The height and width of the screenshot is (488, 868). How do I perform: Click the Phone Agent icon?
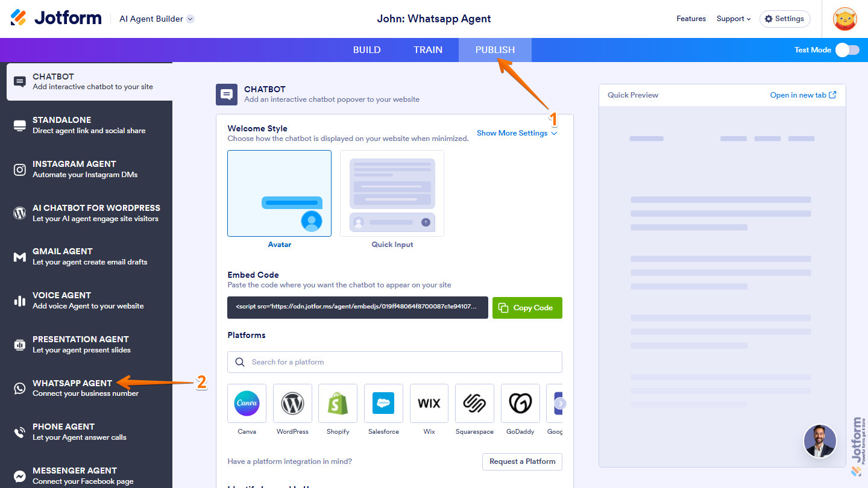click(x=20, y=432)
